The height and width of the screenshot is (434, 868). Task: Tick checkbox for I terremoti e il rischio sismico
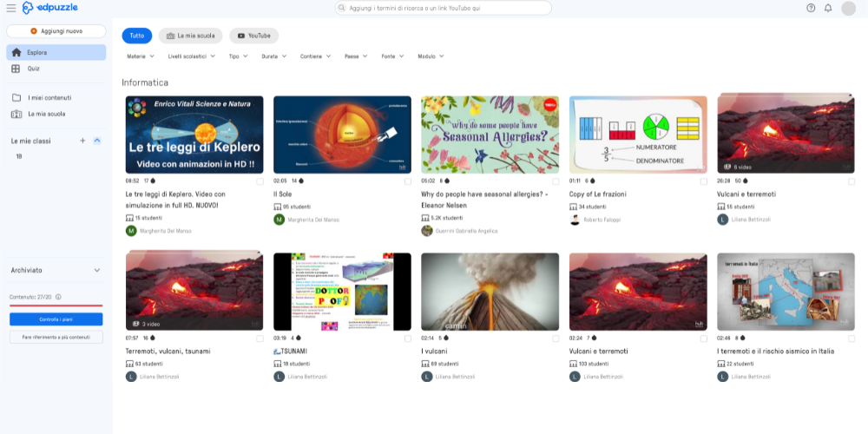[x=852, y=339]
